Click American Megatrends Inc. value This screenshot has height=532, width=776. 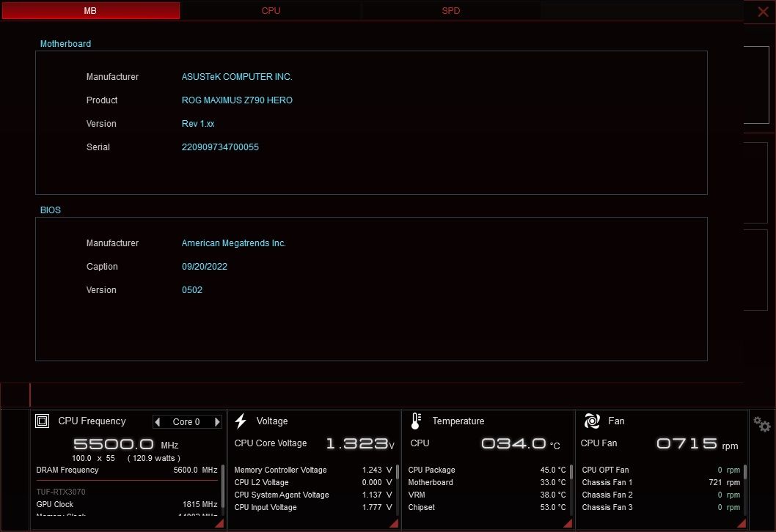233,243
